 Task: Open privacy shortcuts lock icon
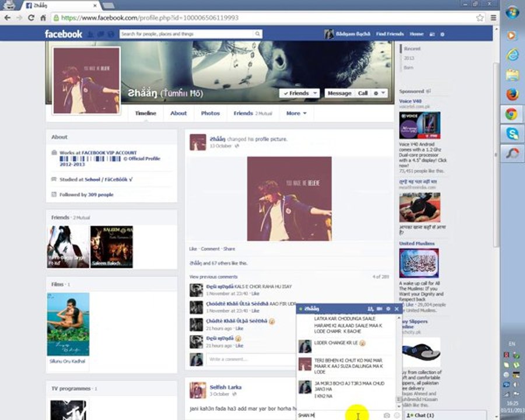click(x=432, y=34)
